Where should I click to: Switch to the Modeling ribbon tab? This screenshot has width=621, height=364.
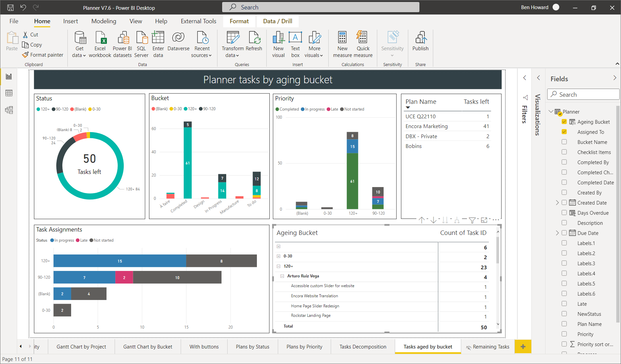pyautogui.click(x=103, y=21)
